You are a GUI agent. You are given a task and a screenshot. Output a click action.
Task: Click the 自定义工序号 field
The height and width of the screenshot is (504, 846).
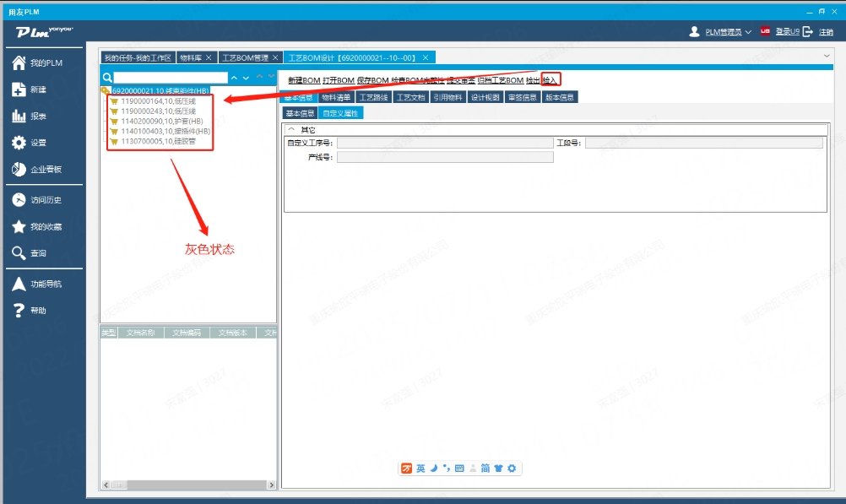point(445,143)
